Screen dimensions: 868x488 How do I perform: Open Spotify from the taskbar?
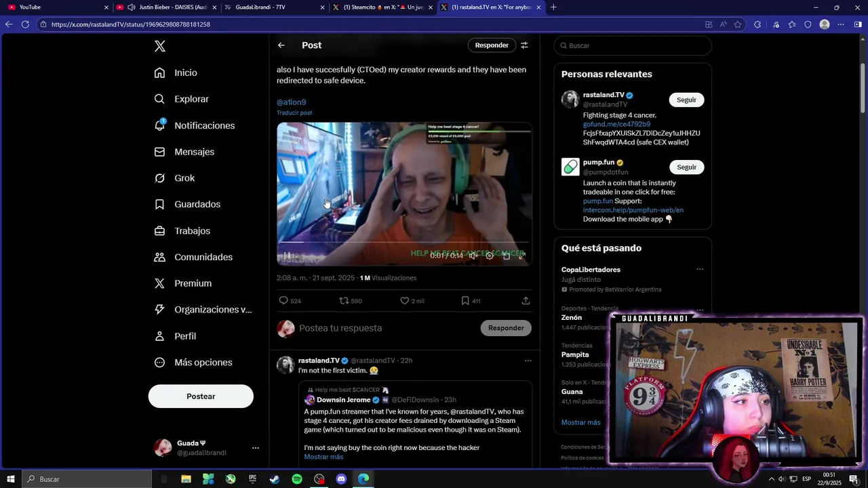297,479
